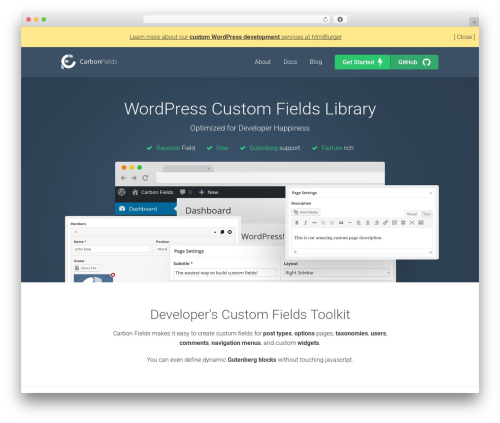Image resolution: width=500 pixels, height=423 pixels.
Task: Click the Select File button
Action: click(86, 268)
